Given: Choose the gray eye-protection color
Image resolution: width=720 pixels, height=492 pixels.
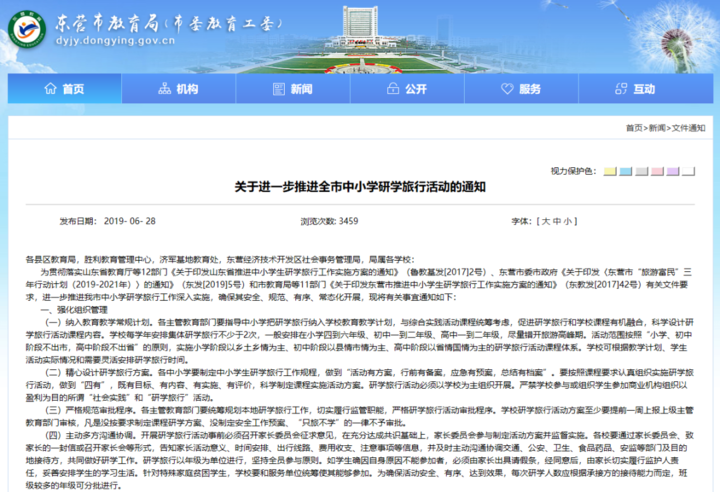Looking at the screenshot, I should pyautogui.click(x=641, y=171).
